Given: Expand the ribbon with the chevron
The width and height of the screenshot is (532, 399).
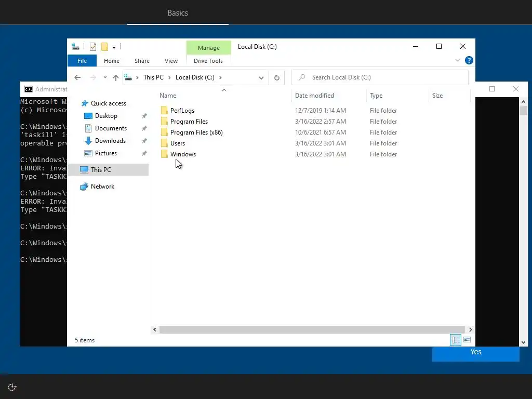Looking at the screenshot, I should pyautogui.click(x=457, y=60).
